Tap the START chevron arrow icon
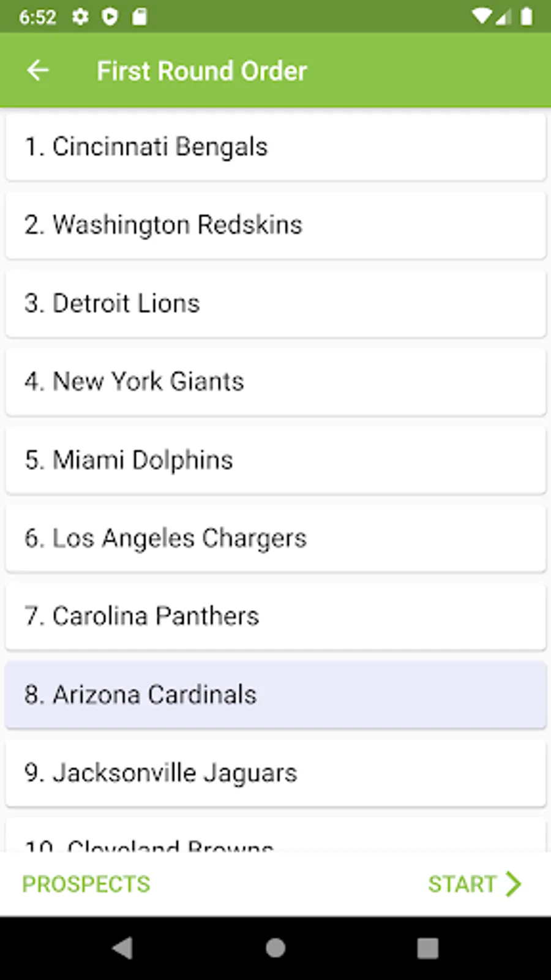 (x=513, y=884)
